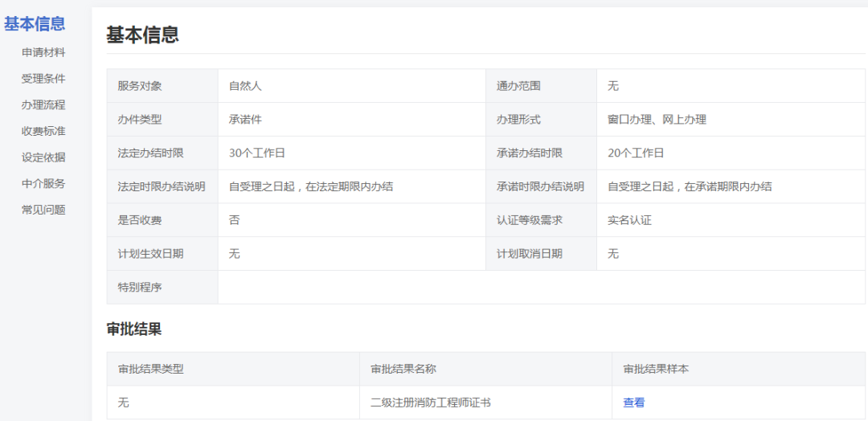Click the 自然人 service object value

tap(245, 86)
